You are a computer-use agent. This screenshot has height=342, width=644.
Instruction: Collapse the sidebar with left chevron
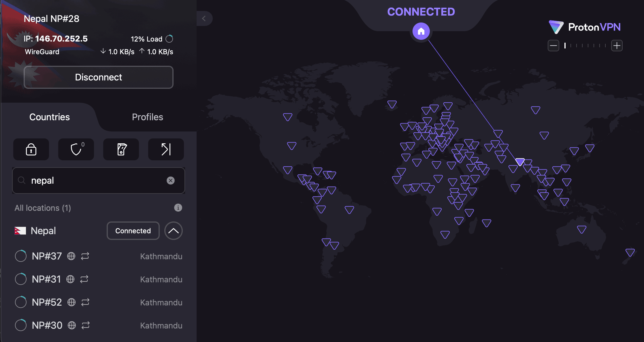(204, 18)
